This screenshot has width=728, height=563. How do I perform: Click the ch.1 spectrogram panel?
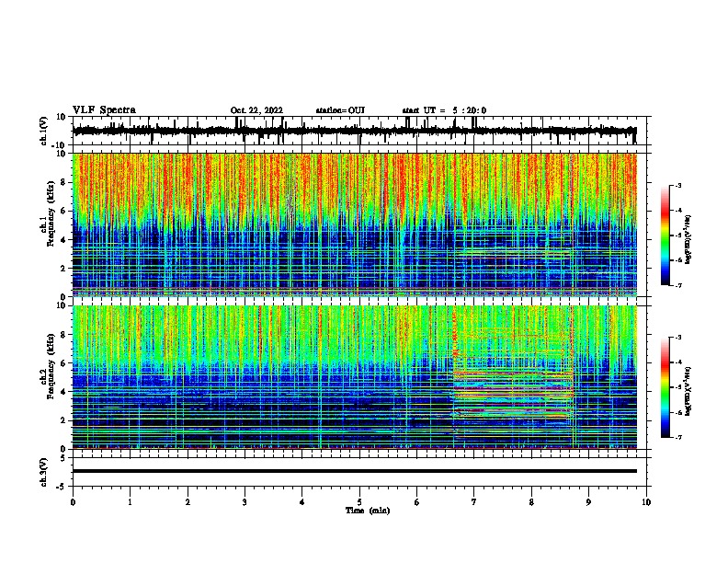354,224
